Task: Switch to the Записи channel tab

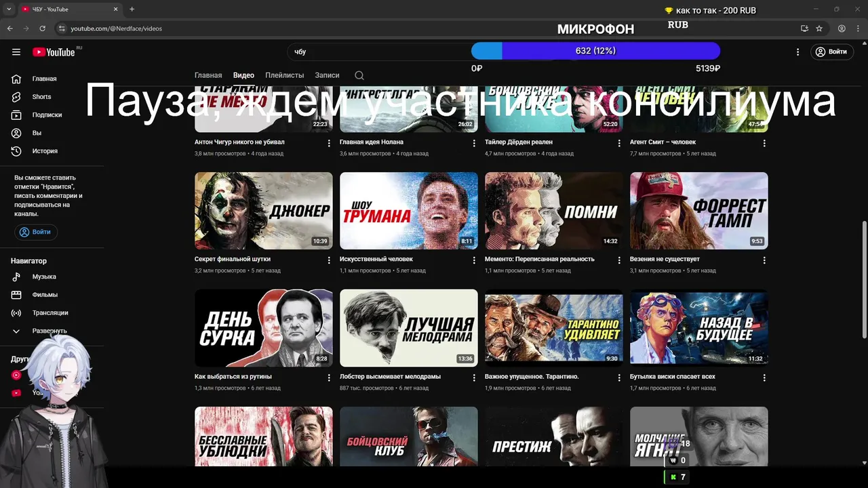Action: pos(327,75)
